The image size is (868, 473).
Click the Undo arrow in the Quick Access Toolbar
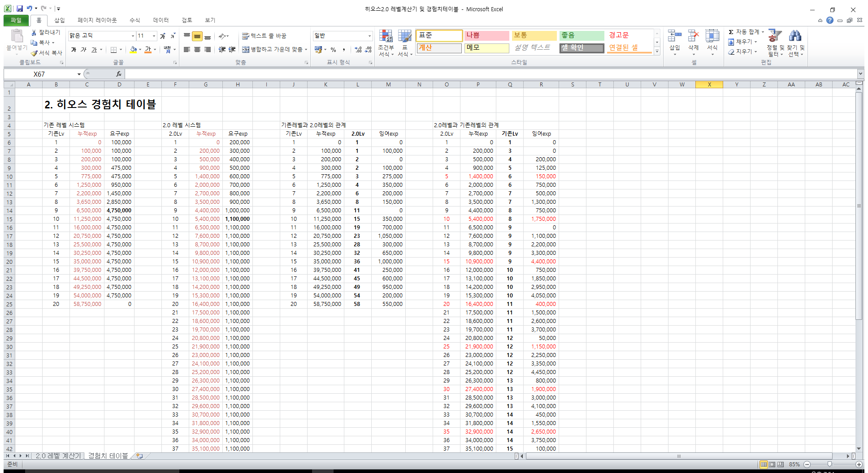(29, 9)
